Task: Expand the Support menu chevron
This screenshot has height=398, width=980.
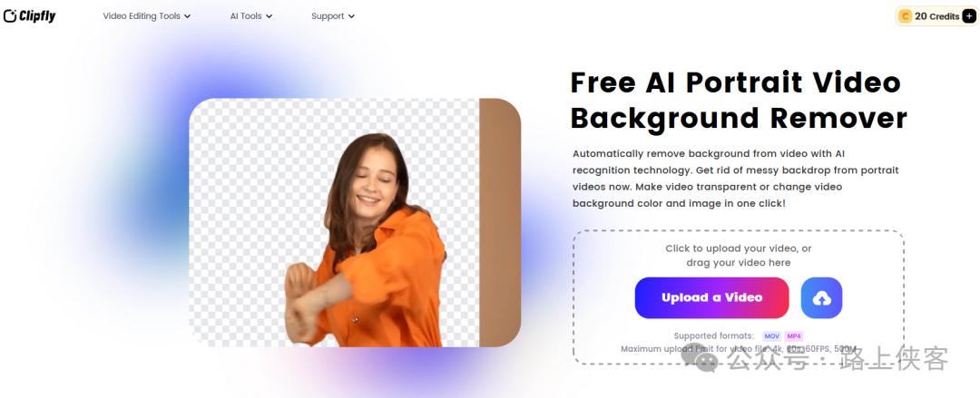Action: point(351,16)
